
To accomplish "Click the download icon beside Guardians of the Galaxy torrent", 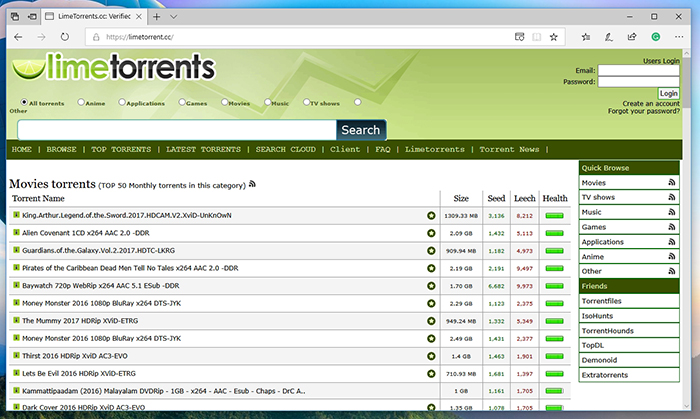I will click(x=16, y=250).
